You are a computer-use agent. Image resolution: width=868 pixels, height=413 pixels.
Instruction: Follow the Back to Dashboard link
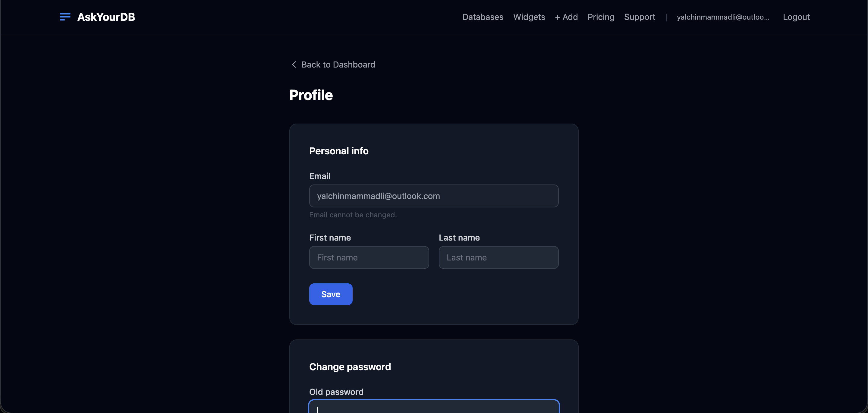[338, 65]
